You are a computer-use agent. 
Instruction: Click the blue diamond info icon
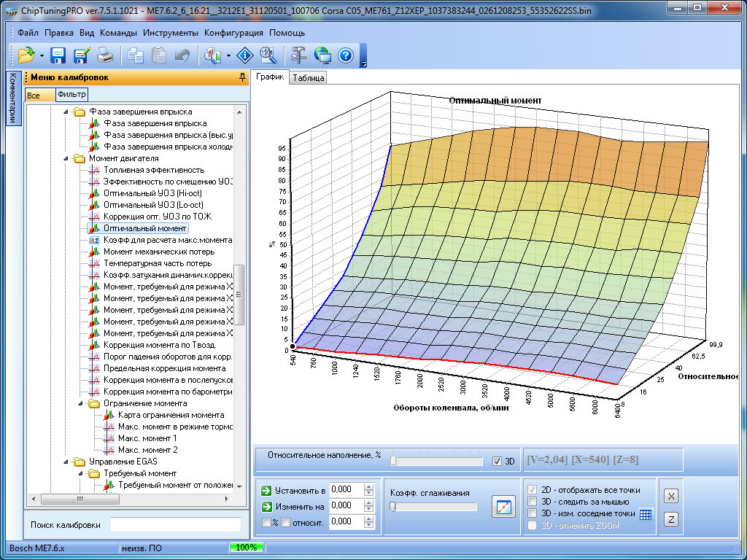coord(245,55)
